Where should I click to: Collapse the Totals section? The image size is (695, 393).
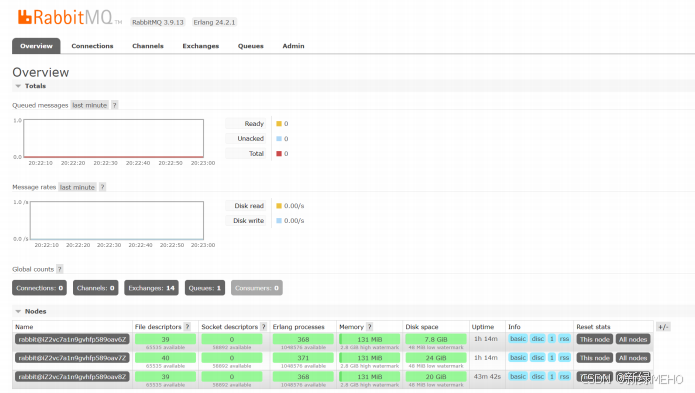click(x=31, y=86)
